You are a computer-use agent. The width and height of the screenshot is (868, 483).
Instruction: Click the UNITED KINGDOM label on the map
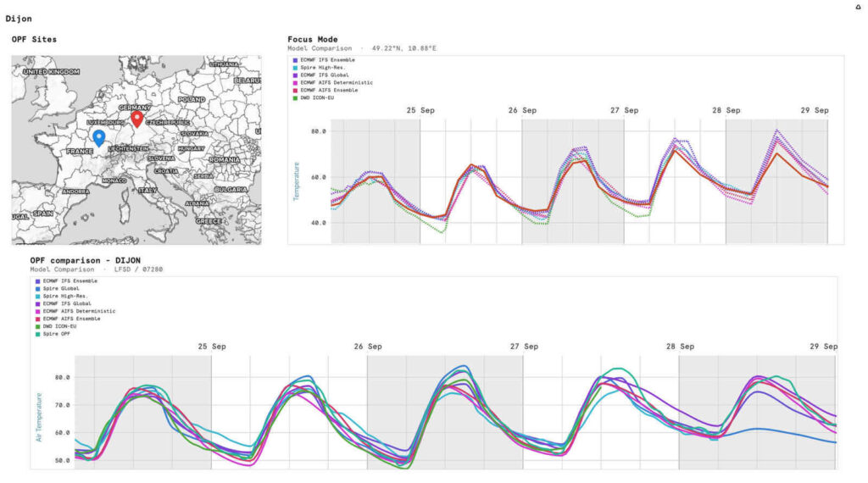click(52, 72)
